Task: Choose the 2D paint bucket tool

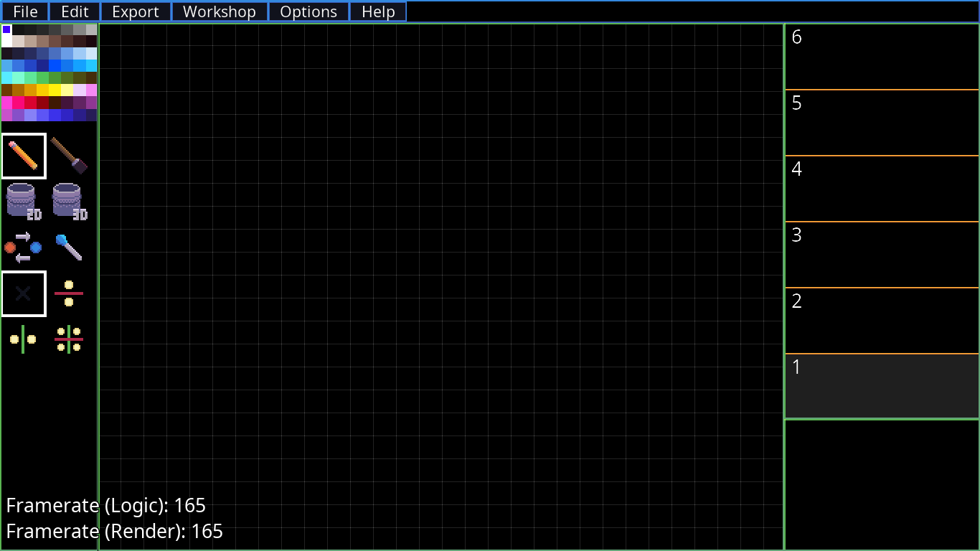Action: (x=24, y=202)
